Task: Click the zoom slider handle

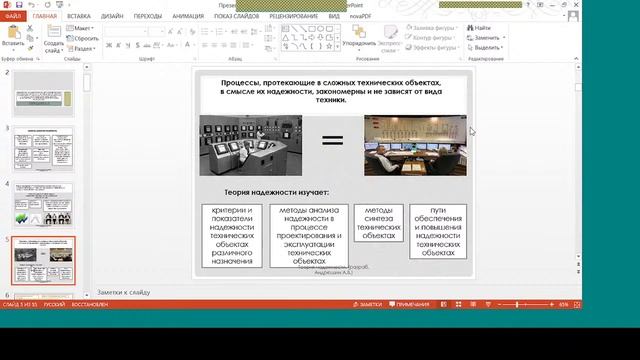Action: tap(517, 304)
